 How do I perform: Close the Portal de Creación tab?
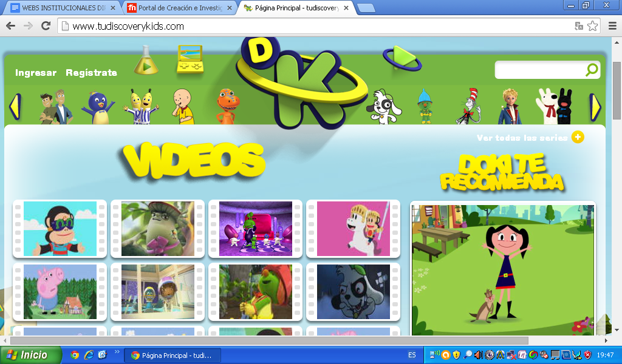click(x=229, y=7)
